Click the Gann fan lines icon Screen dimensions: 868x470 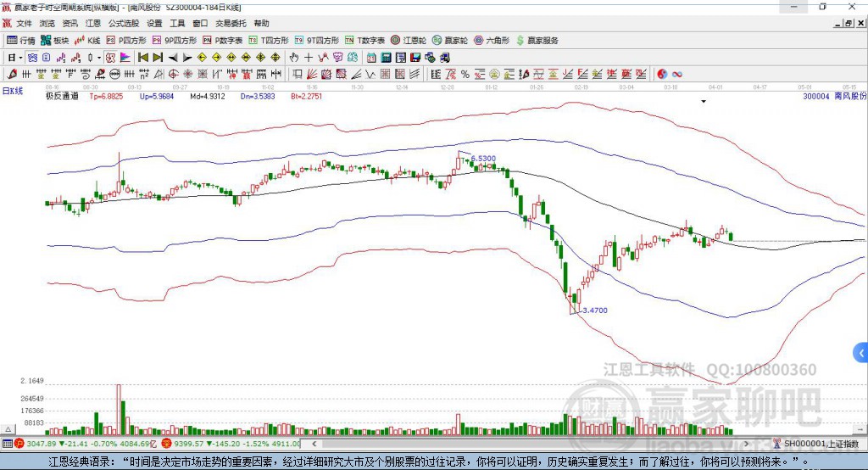tap(312, 74)
